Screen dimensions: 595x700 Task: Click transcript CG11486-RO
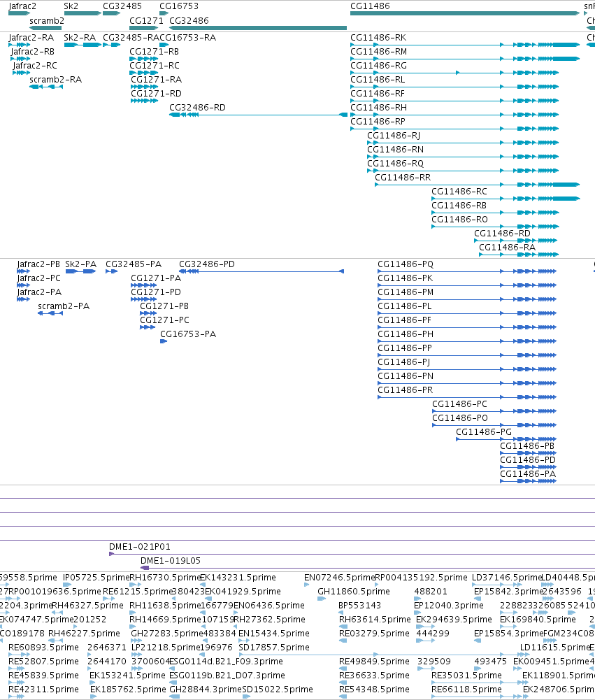pos(459,220)
